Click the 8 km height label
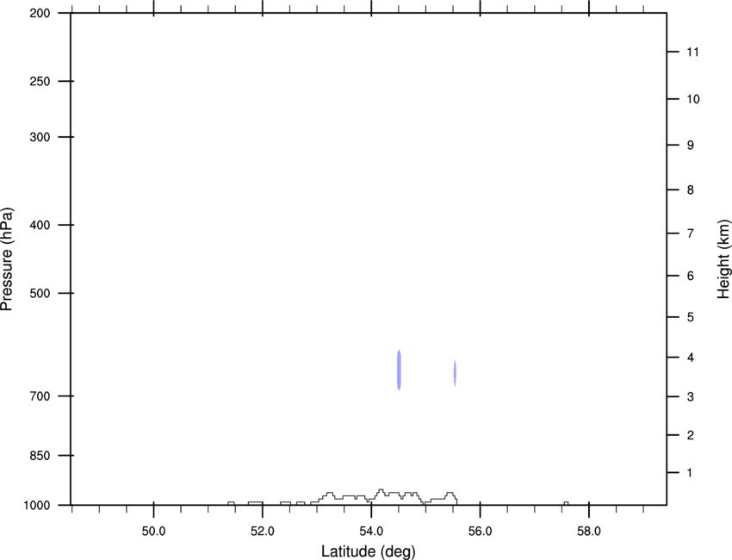732x560 pixels. click(x=691, y=190)
